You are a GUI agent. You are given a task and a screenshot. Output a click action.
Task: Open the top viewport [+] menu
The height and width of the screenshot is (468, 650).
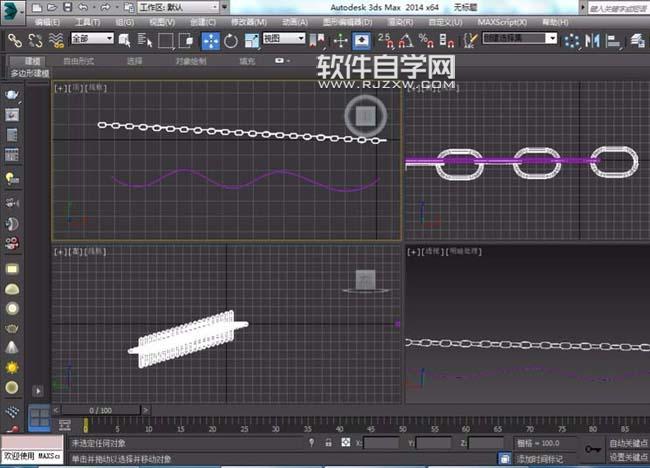click(x=60, y=88)
